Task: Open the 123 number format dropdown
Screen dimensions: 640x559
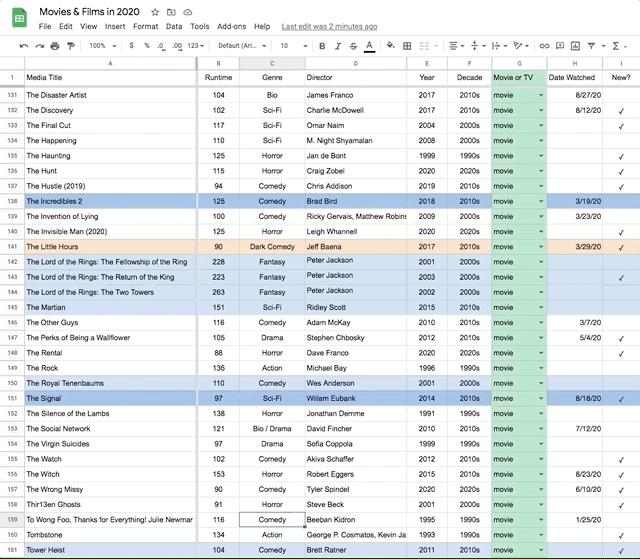Action: point(196,46)
